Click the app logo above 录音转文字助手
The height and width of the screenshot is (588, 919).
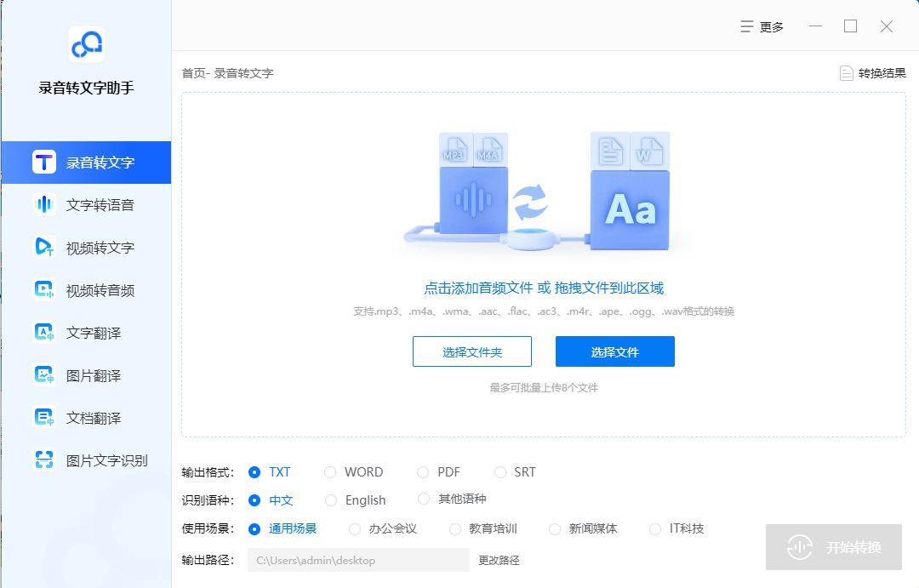tap(87, 44)
